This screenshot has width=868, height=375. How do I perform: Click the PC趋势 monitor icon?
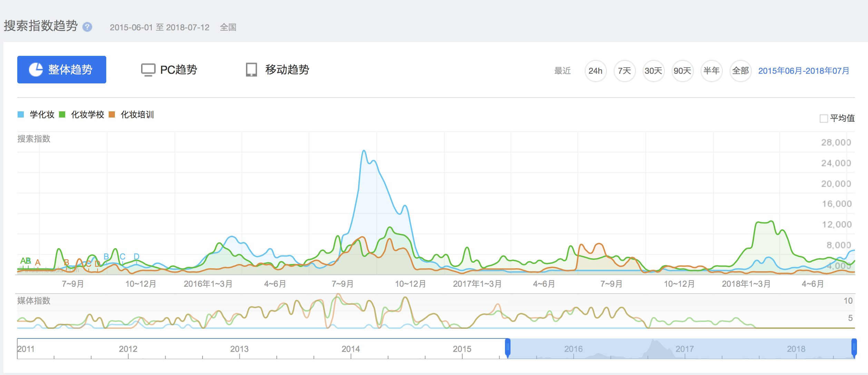[x=148, y=70]
